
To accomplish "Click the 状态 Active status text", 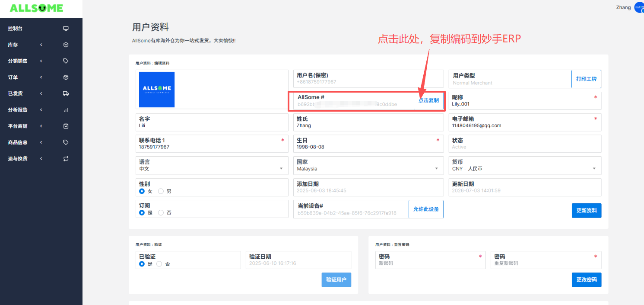I will coord(459,147).
